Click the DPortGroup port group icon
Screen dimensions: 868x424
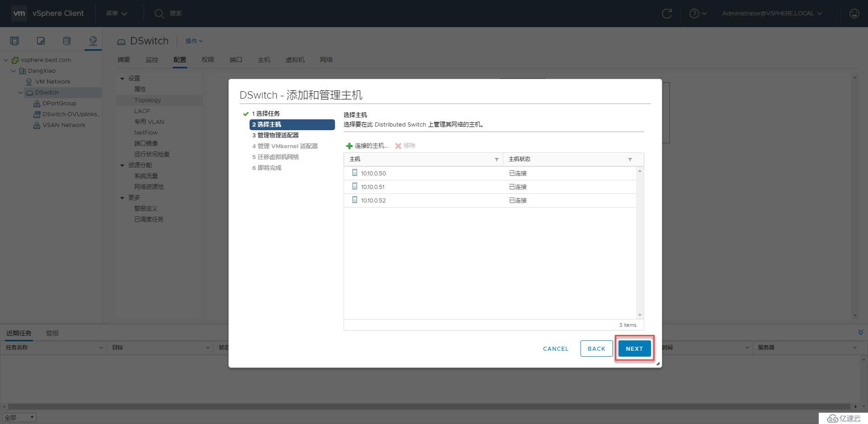37,104
